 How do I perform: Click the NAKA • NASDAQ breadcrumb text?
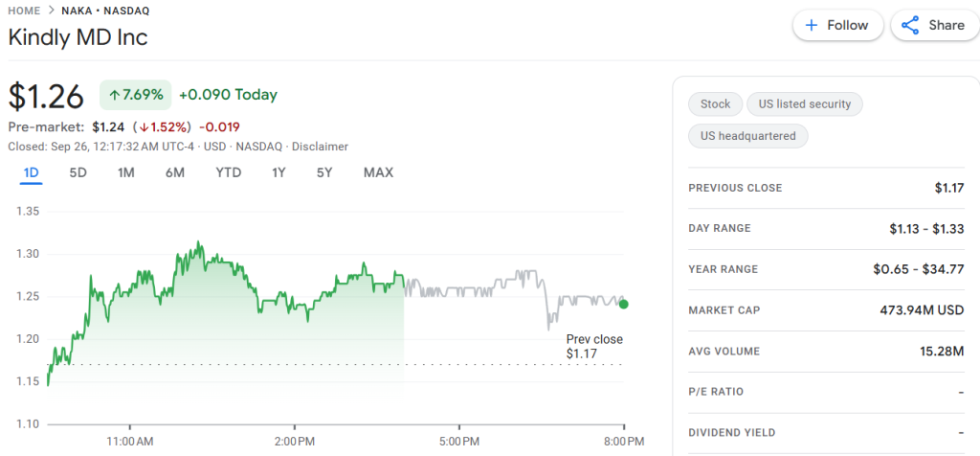pos(105,11)
